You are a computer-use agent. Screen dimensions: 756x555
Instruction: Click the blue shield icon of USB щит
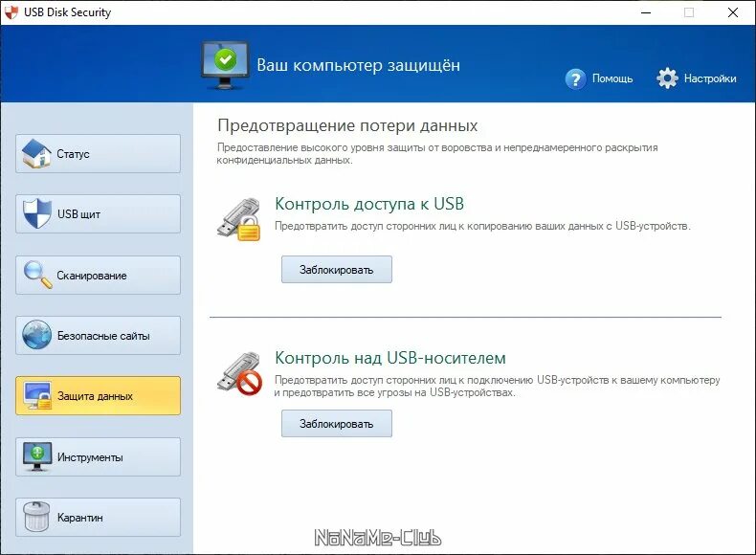(x=36, y=213)
